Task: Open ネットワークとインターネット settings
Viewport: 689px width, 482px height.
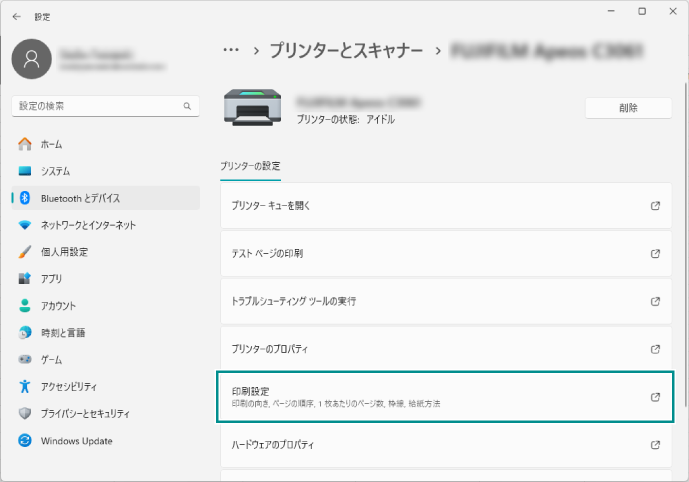Action: [x=88, y=225]
